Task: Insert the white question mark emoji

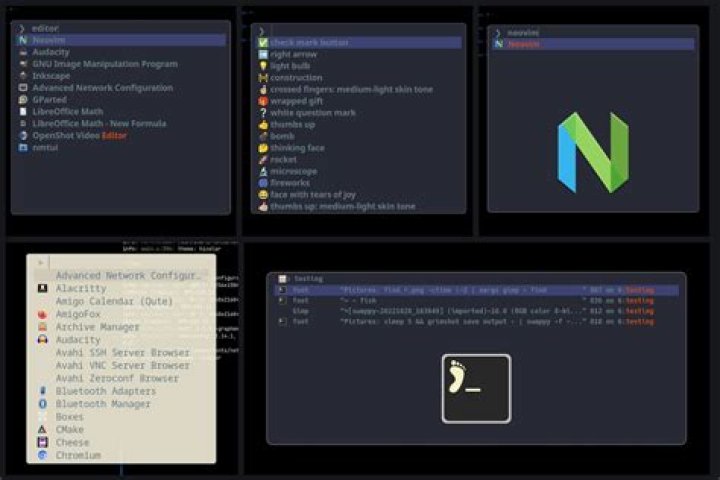Action: [x=359, y=113]
